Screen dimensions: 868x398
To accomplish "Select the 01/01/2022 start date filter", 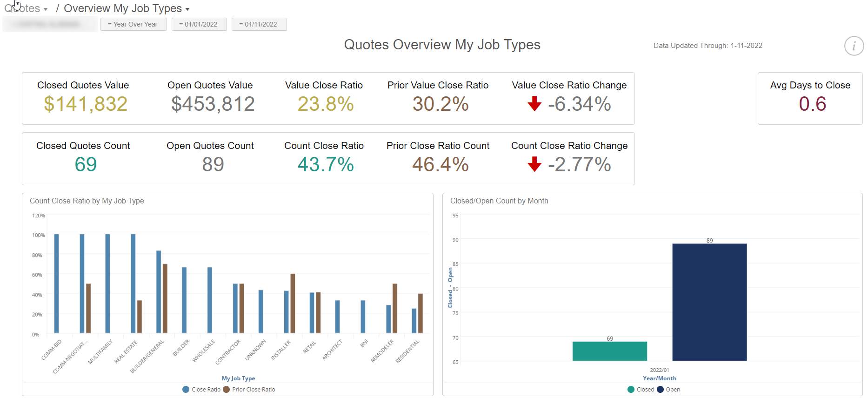I will 199,24.
